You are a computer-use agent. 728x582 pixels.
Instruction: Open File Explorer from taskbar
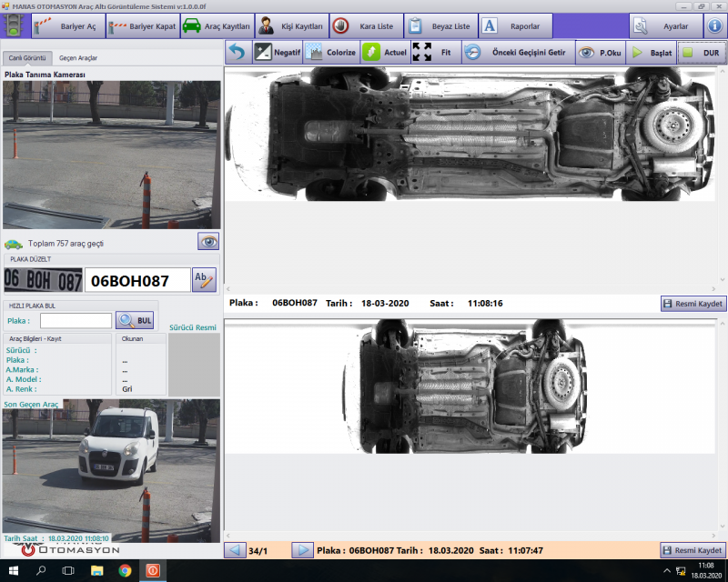coord(96,571)
